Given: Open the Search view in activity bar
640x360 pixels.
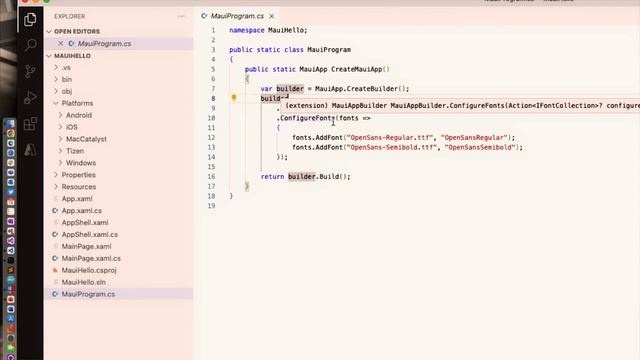Looking at the screenshot, I should point(30,45).
